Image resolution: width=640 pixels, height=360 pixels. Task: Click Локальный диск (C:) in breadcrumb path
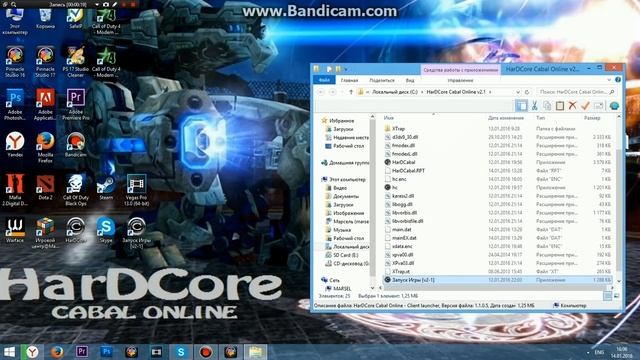(395, 92)
